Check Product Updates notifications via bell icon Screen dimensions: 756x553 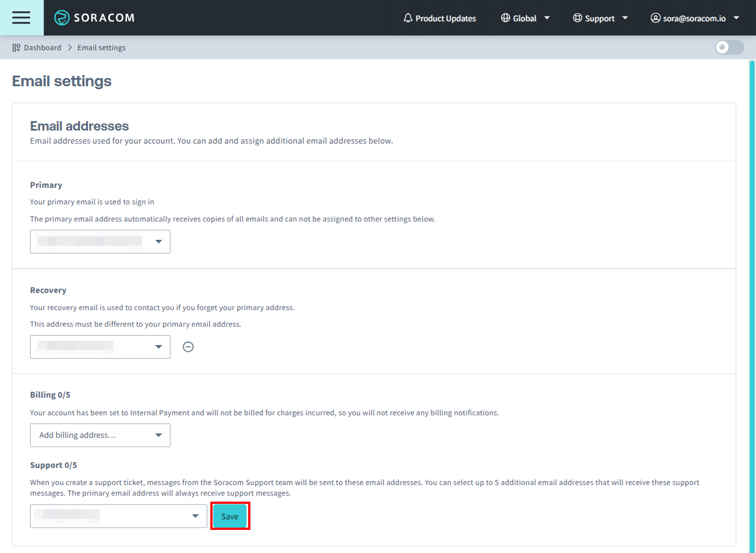point(408,18)
